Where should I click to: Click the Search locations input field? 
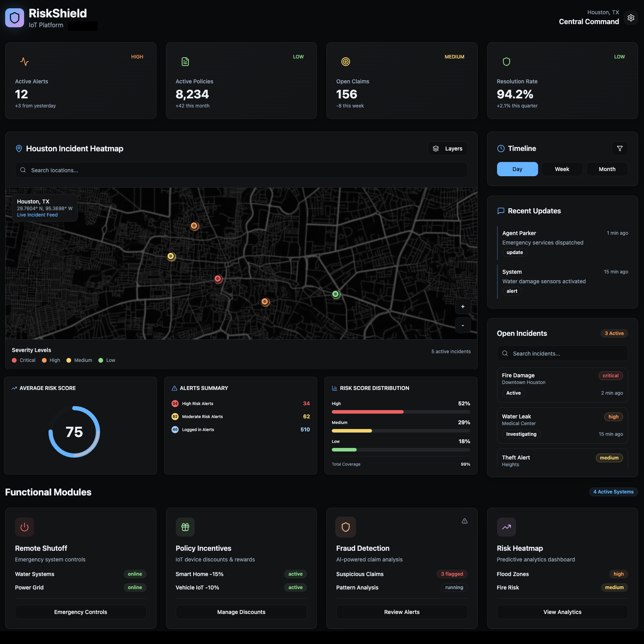241,170
